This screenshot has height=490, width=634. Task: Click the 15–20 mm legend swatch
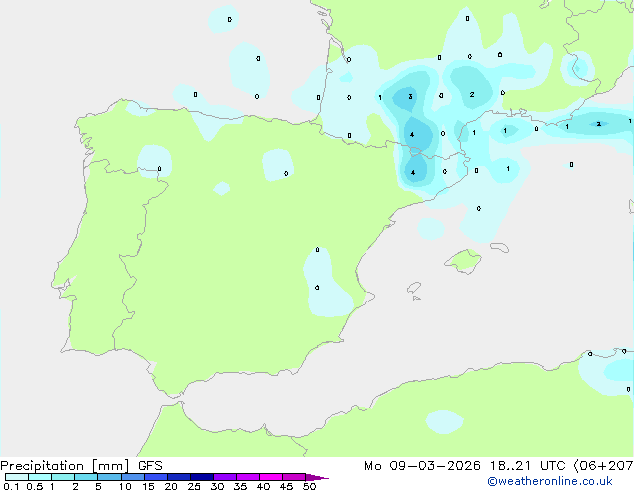coord(155,477)
